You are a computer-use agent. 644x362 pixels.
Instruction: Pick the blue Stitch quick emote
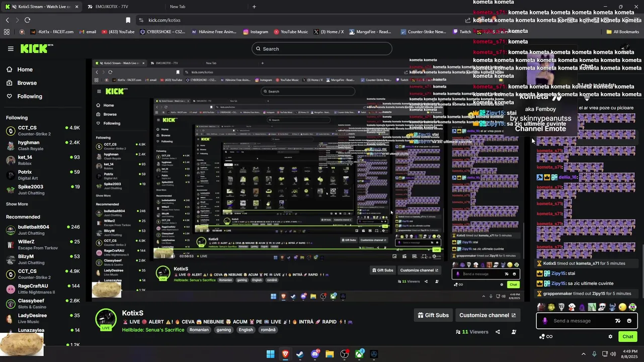pyautogui.click(x=612, y=307)
